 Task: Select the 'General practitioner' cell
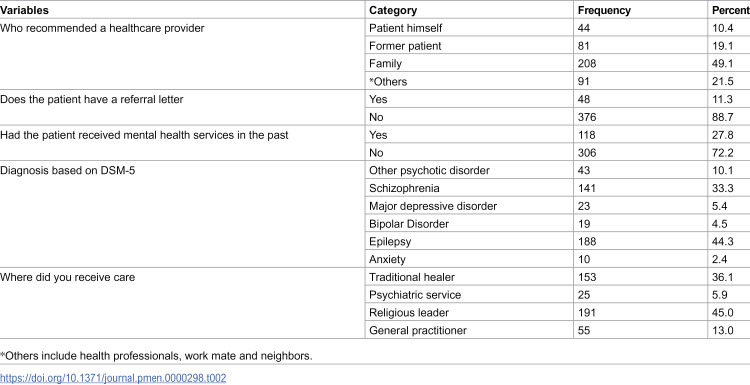(x=469, y=330)
